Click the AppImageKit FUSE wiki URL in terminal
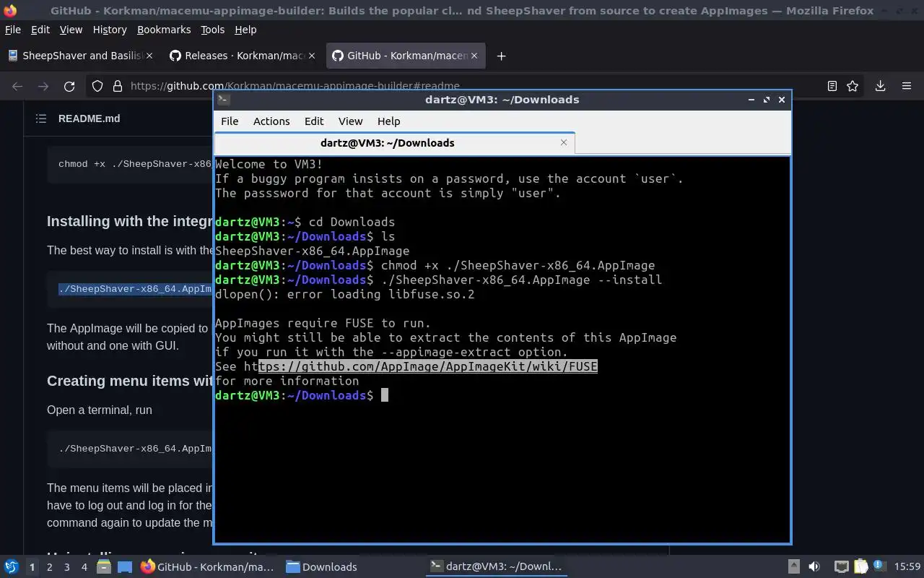The height and width of the screenshot is (578, 924). [x=421, y=366]
